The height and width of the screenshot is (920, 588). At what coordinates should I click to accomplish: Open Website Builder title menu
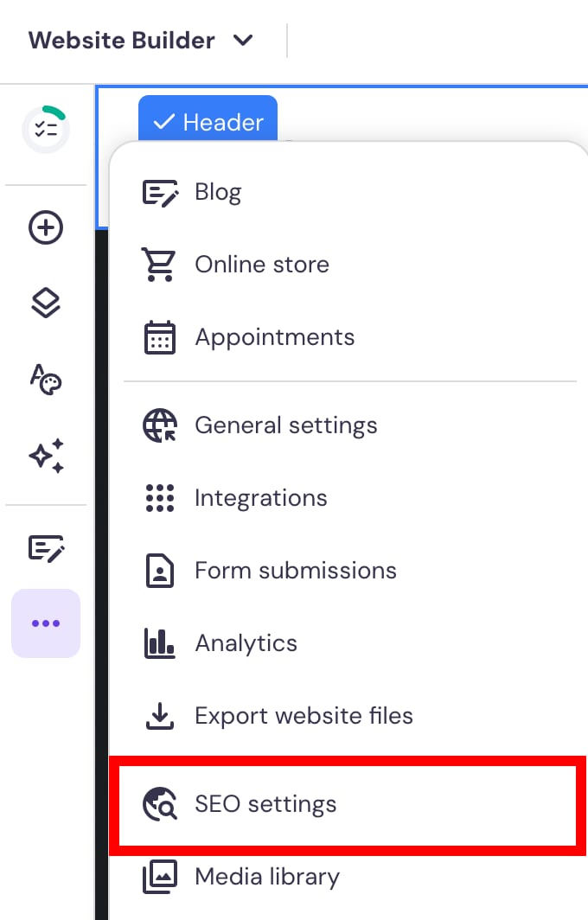122,41
